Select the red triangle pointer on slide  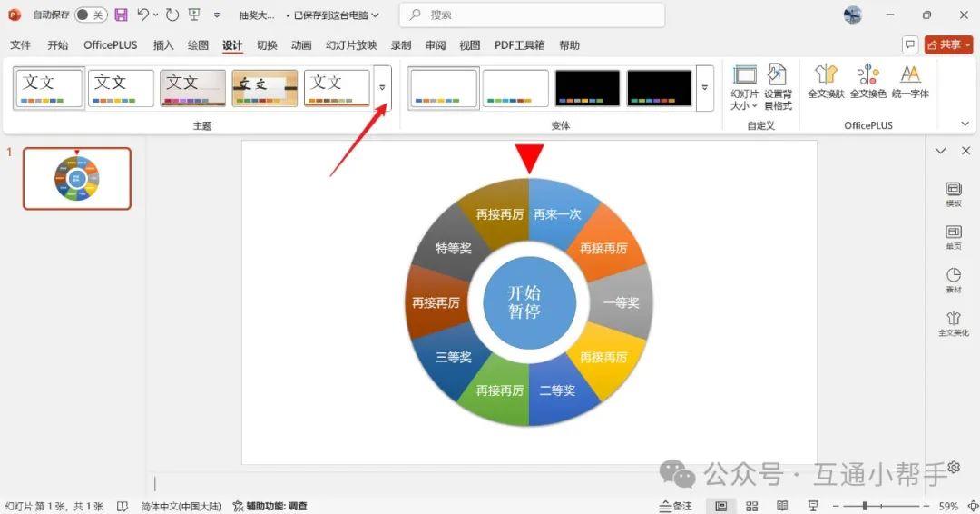[x=529, y=158]
